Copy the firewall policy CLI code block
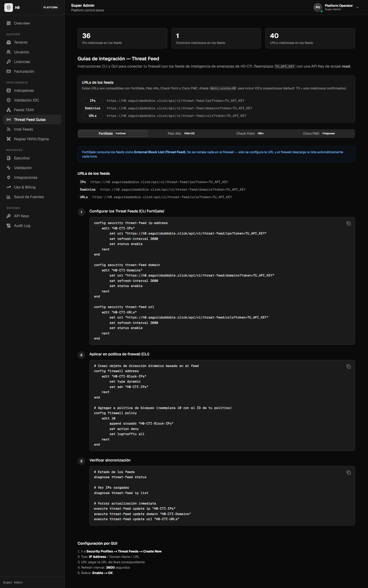 (348, 366)
